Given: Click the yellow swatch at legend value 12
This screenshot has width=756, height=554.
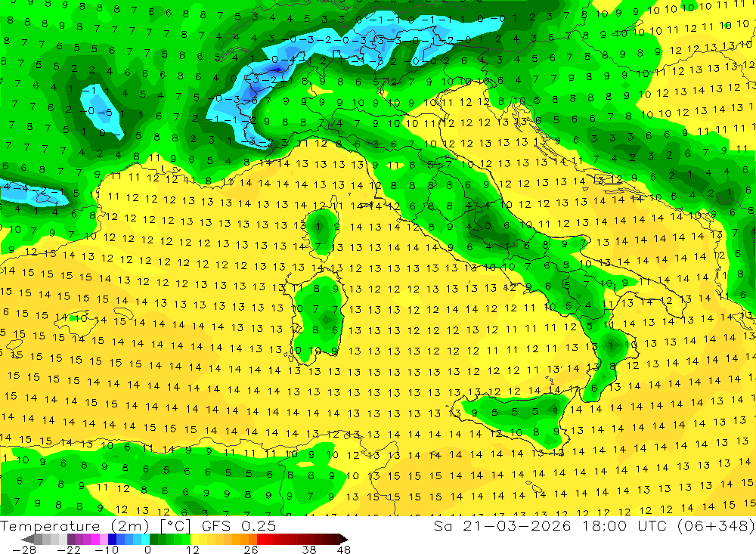Looking at the screenshot, I should coord(195,539).
